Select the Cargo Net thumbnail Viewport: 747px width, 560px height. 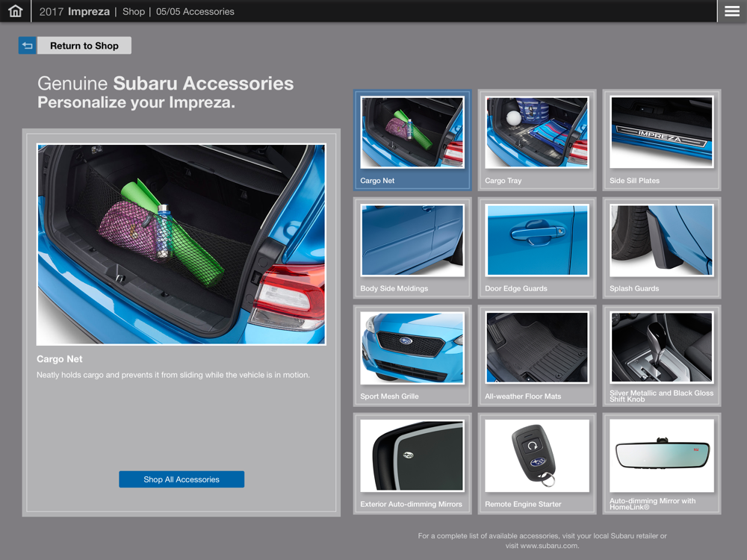(x=412, y=140)
